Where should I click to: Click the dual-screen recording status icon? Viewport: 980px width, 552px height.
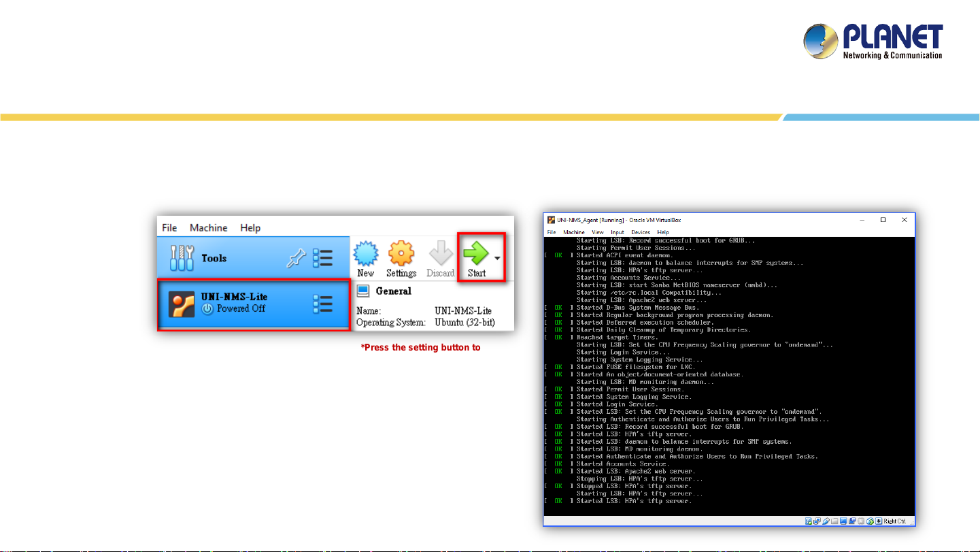click(x=852, y=521)
